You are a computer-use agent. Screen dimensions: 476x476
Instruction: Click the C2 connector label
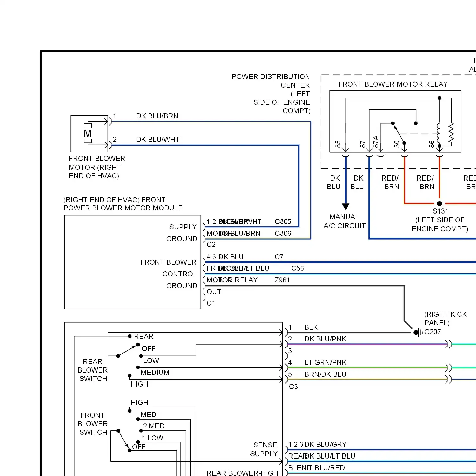tap(211, 245)
